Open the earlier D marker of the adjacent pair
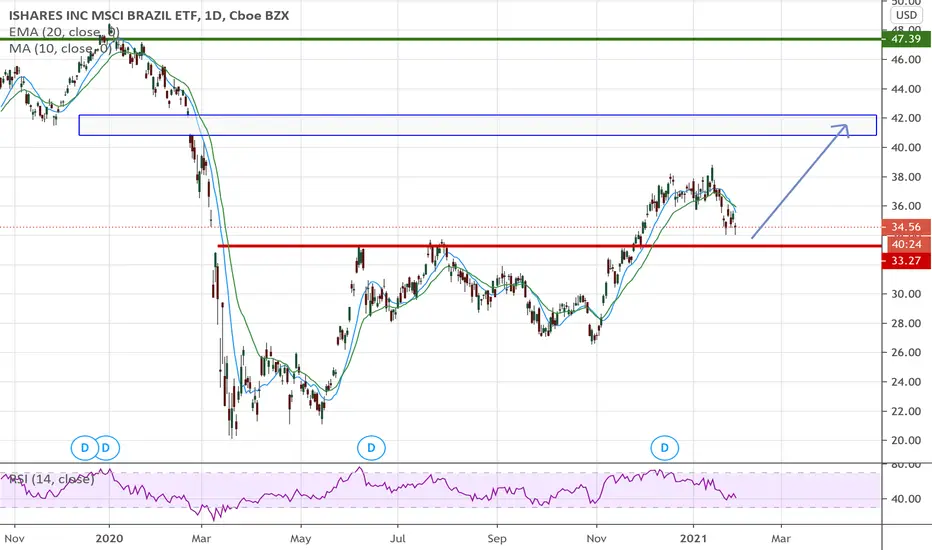The width and height of the screenshot is (932, 550). tap(84, 448)
